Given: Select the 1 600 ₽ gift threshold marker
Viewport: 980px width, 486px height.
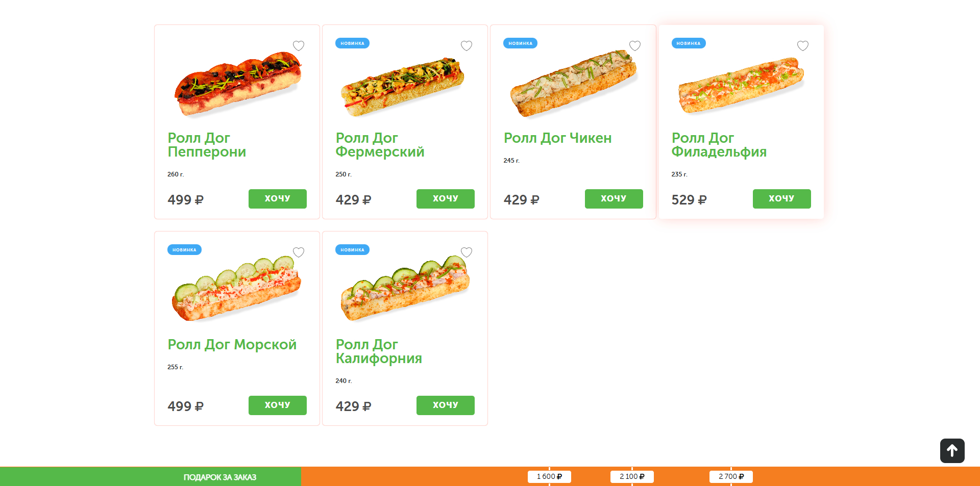Looking at the screenshot, I should pyautogui.click(x=549, y=477).
